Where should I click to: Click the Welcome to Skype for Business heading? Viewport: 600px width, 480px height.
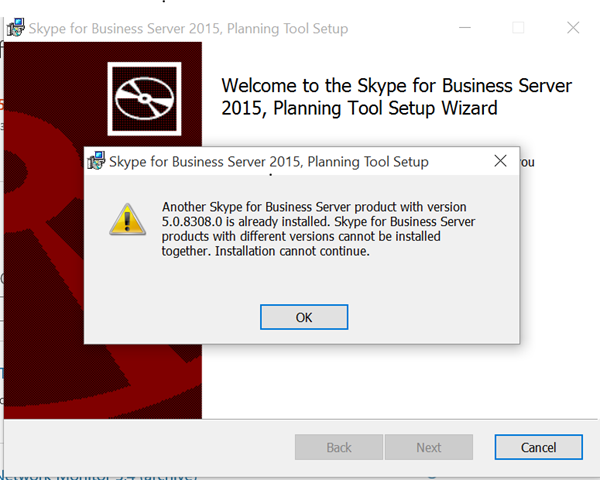pos(396,96)
